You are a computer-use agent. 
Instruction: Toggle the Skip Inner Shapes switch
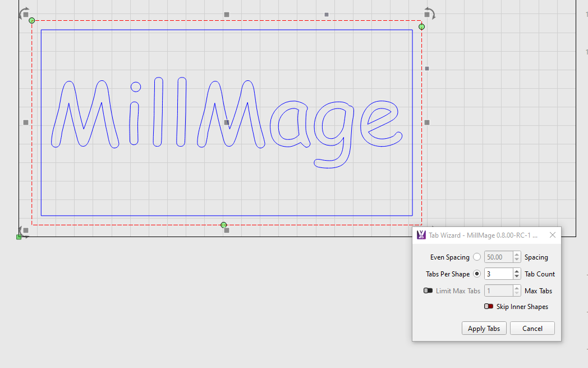point(488,306)
